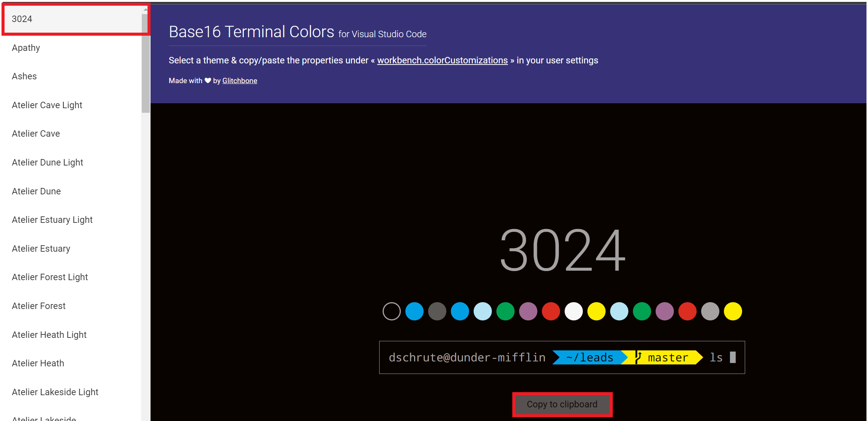
Task: Click the sidebar scrollbar thumb
Action: point(146,63)
